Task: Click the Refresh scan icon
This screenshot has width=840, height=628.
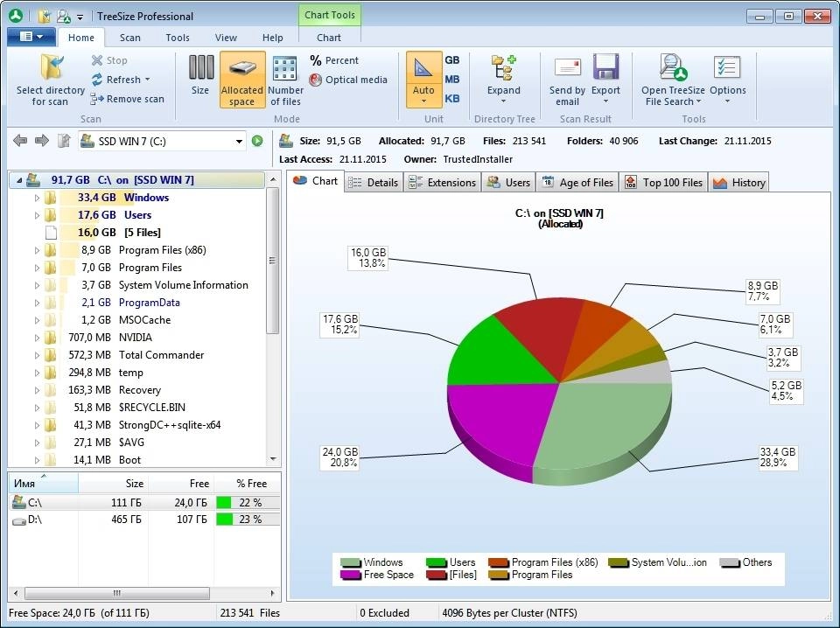Action: point(96,80)
